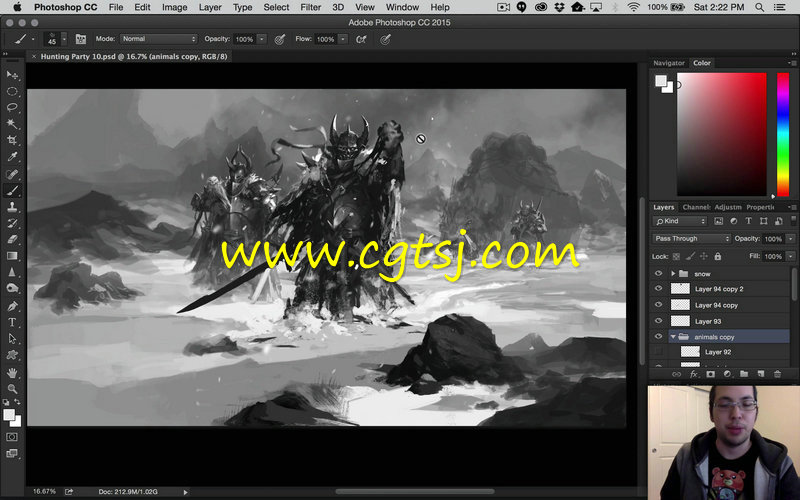Viewport: 800px width, 500px height.
Task: Open the Brush panel toggle icon
Action: (x=81, y=39)
